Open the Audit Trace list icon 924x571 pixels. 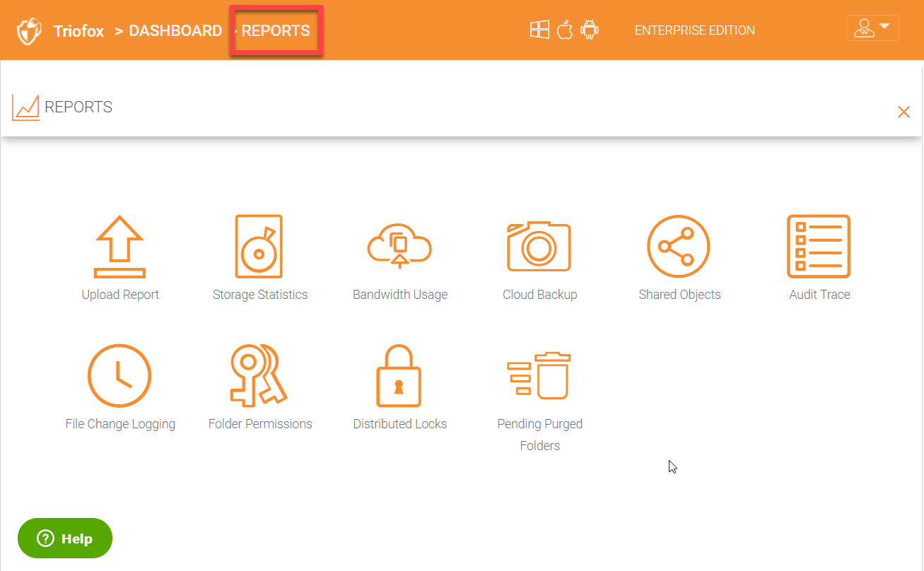point(819,247)
